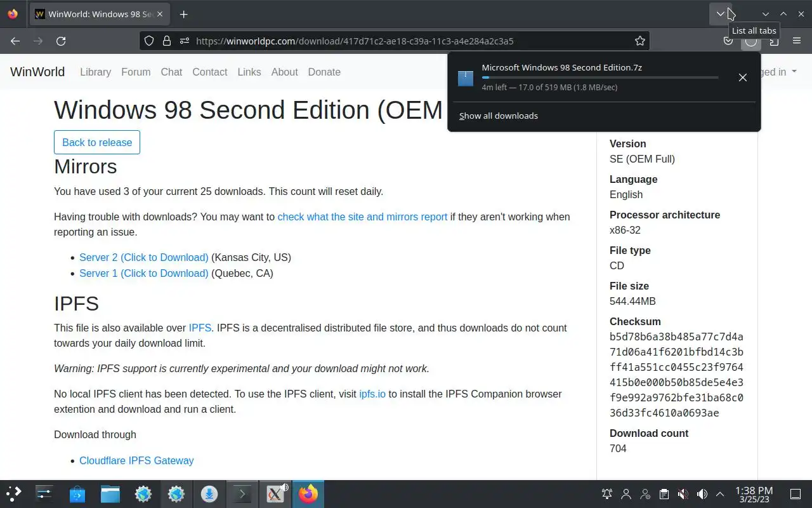Click the Download count value 704
812x508 pixels.
(618, 448)
